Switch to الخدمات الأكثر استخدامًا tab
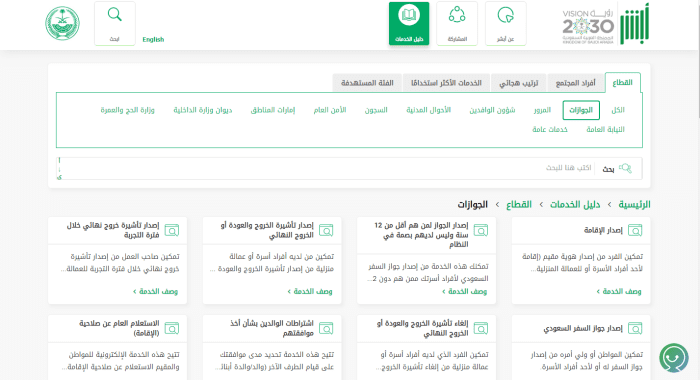This screenshot has height=380, width=700. [446, 83]
